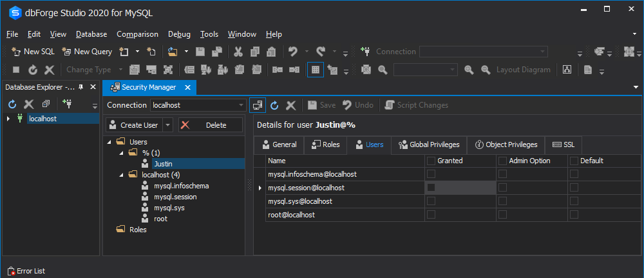Check Granted for root@localhost
The image size is (644, 278).
(431, 215)
